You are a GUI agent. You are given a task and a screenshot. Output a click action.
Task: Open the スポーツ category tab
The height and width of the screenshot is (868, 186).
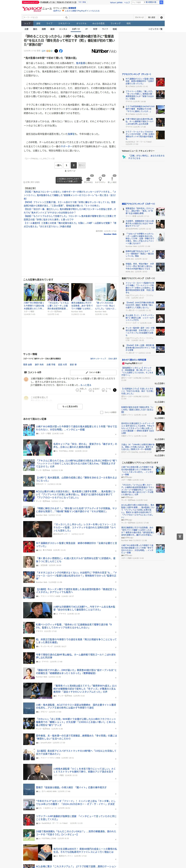pos(76,29)
